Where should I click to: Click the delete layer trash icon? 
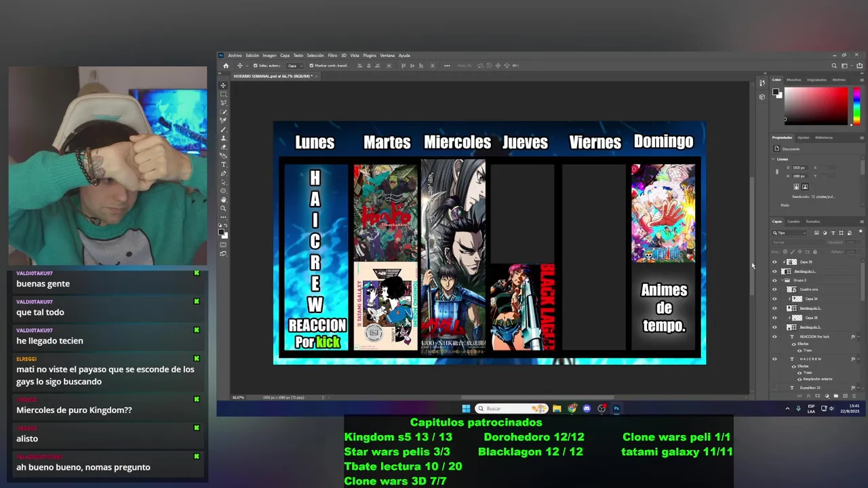click(x=854, y=396)
